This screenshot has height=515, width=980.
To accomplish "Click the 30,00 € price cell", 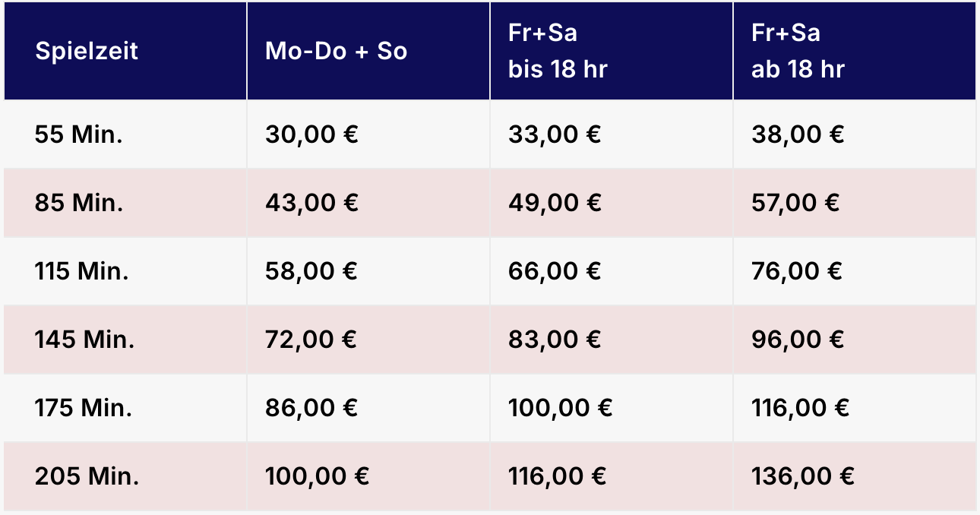I will pyautogui.click(x=311, y=135).
